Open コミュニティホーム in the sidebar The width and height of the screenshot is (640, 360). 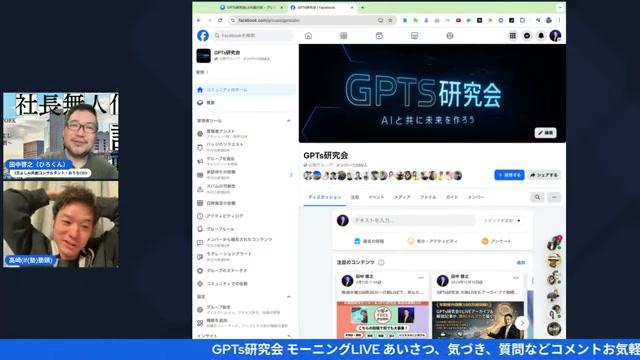coord(245,90)
